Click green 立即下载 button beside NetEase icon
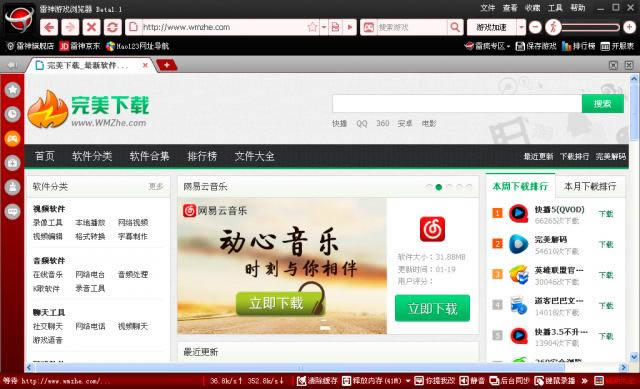640x389 pixels. click(x=432, y=308)
